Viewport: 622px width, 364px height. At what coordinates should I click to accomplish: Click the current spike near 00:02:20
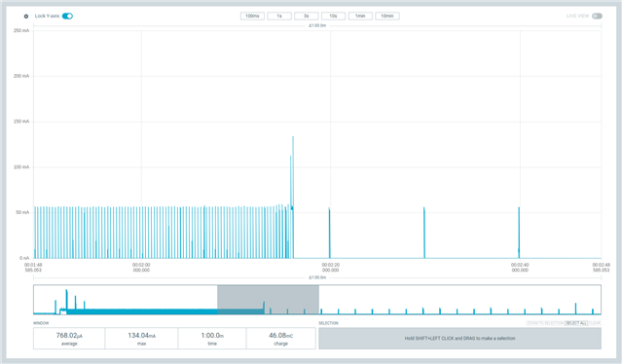point(329,233)
